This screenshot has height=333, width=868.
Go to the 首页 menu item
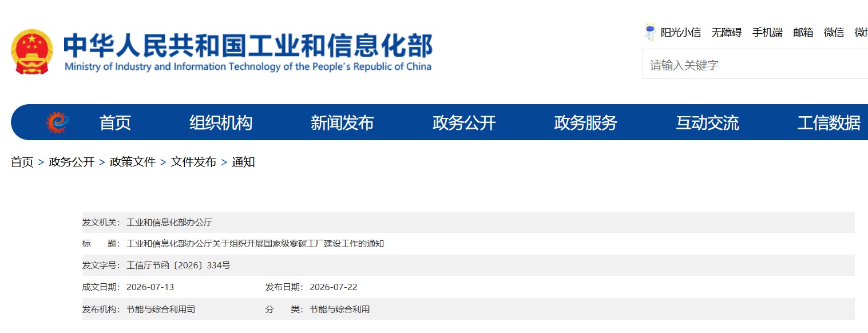tap(115, 122)
